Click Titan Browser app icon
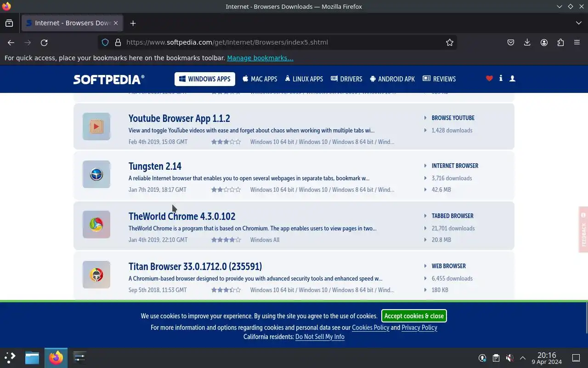This screenshot has height=368, width=588. click(96, 275)
